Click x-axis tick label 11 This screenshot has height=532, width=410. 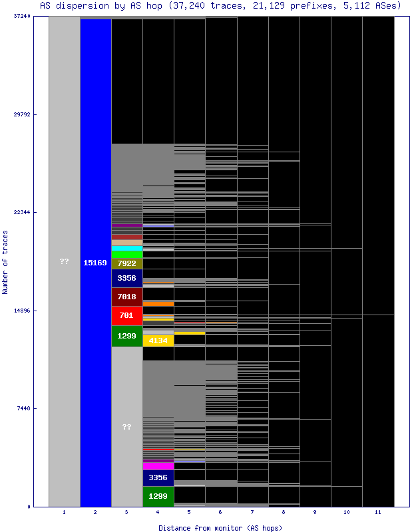[377, 513]
